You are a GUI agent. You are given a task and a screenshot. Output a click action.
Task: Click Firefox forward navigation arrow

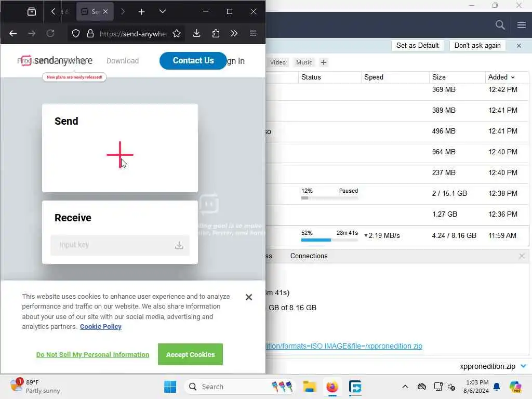click(x=32, y=33)
